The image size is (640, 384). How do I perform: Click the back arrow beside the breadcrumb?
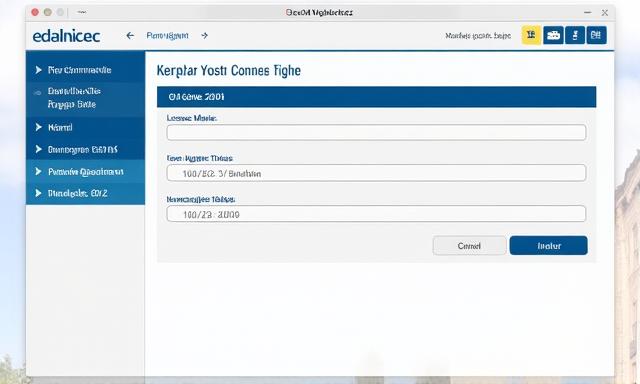(x=130, y=36)
